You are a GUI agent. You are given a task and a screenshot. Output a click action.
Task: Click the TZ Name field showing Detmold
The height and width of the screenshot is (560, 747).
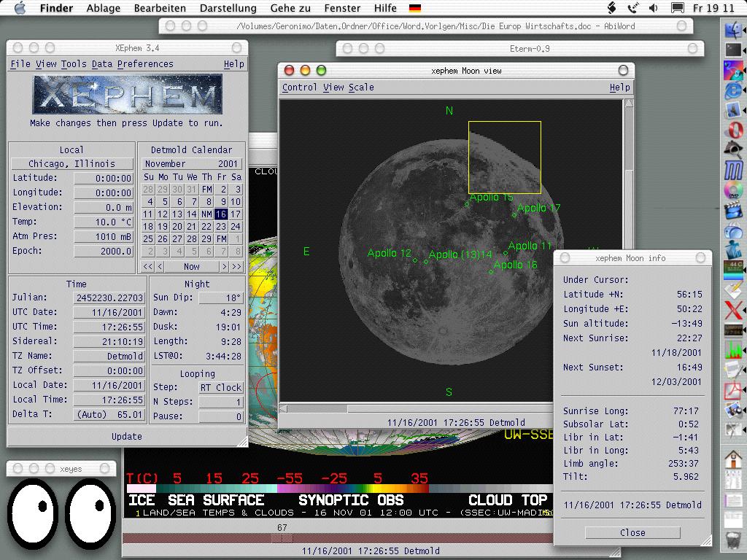pyautogui.click(x=109, y=356)
